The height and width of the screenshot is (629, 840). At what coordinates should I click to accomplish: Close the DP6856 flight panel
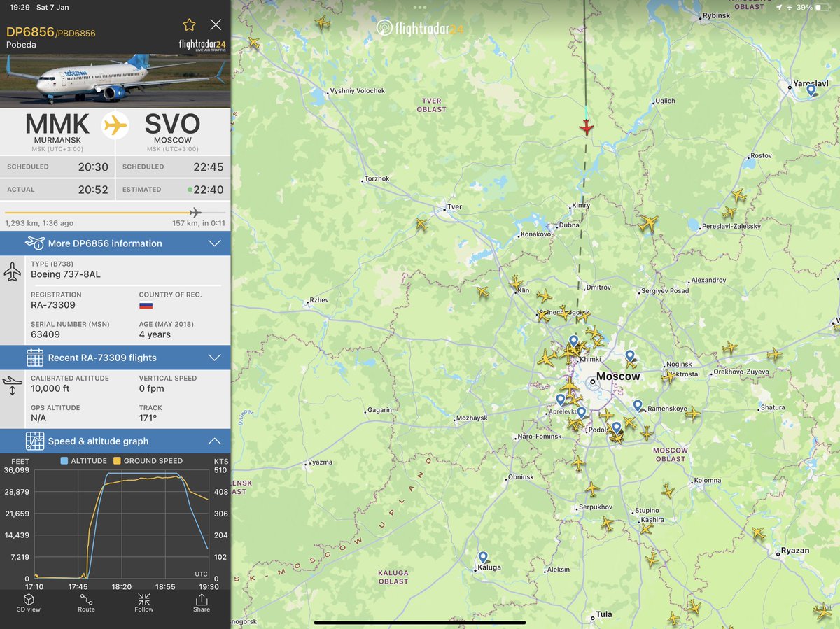click(216, 25)
